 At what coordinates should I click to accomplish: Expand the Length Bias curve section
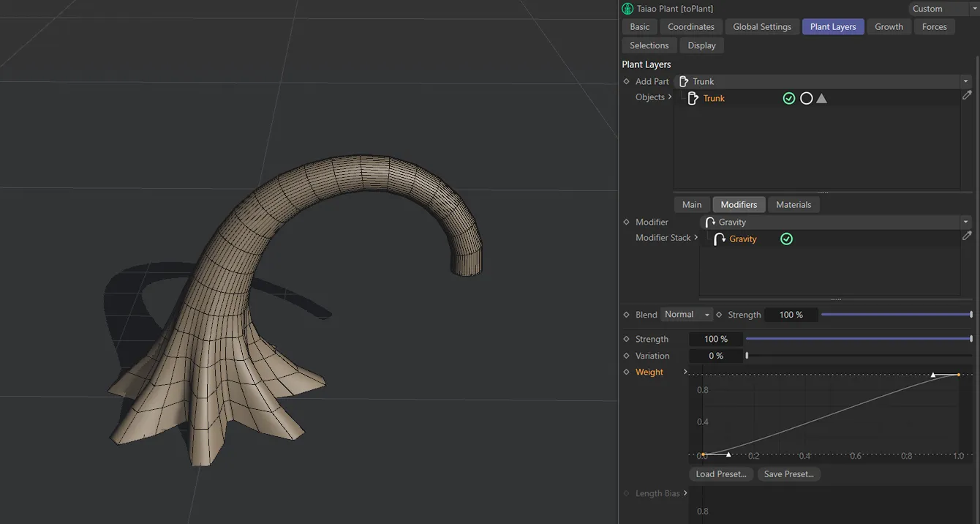[x=686, y=493]
